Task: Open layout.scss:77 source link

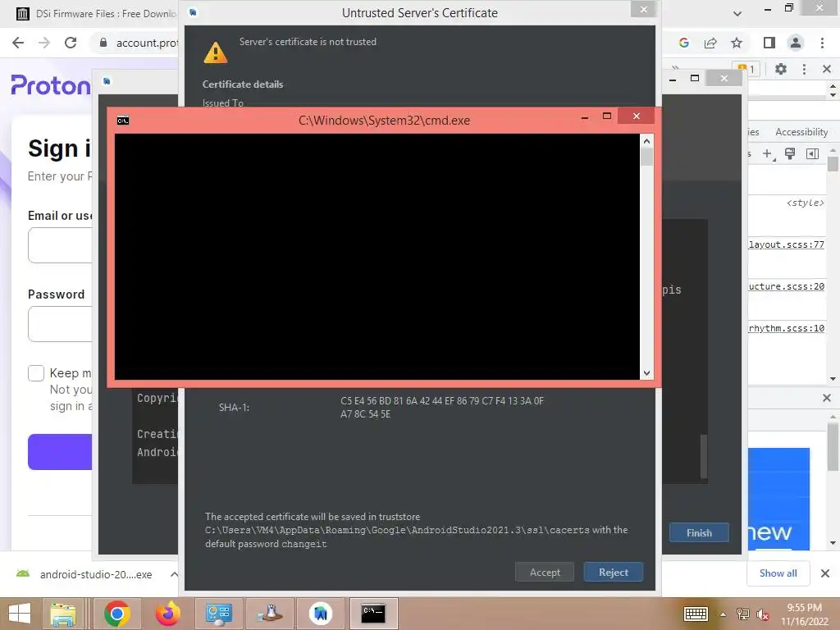Action: 787,244
